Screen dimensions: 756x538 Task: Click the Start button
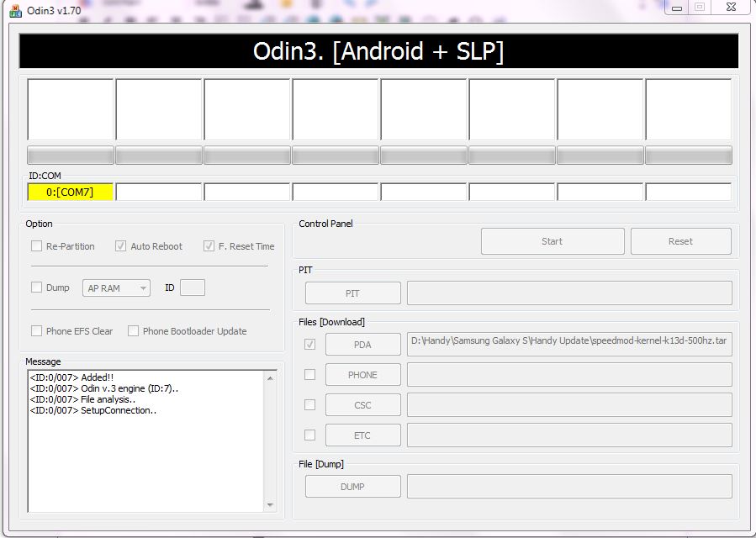pos(552,241)
